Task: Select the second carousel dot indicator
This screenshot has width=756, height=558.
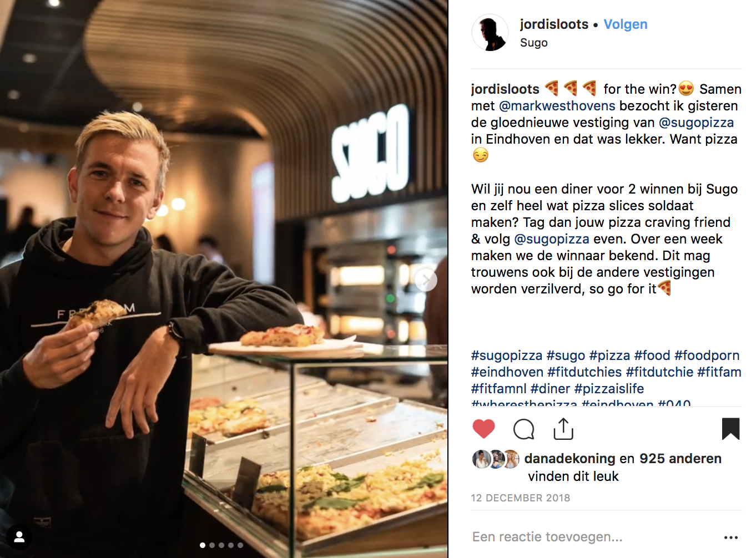Action: 212,545
